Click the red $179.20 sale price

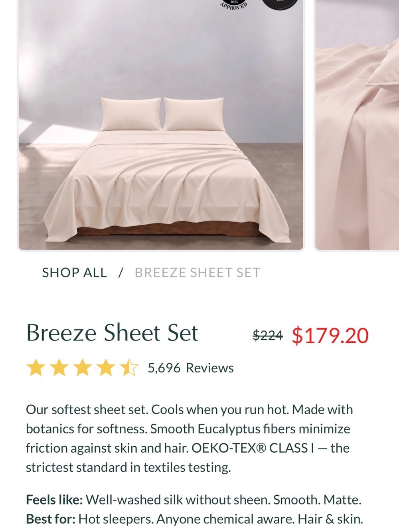click(330, 336)
